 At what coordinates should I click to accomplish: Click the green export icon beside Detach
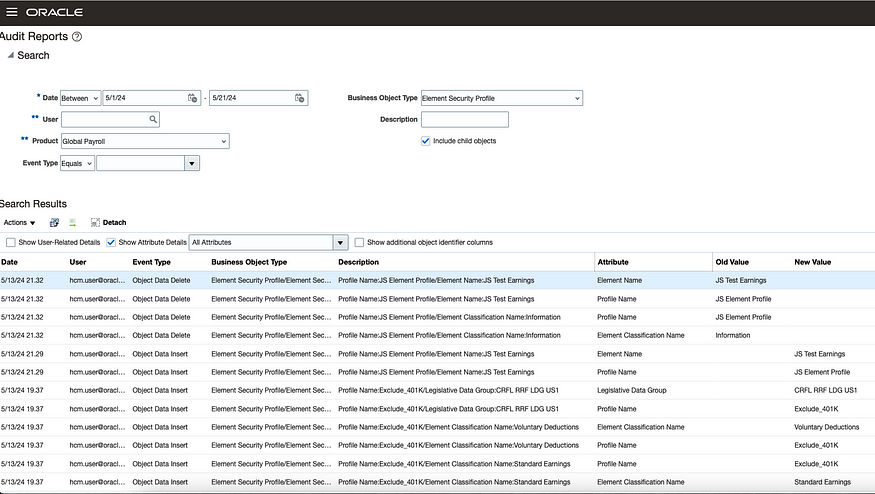(x=73, y=222)
